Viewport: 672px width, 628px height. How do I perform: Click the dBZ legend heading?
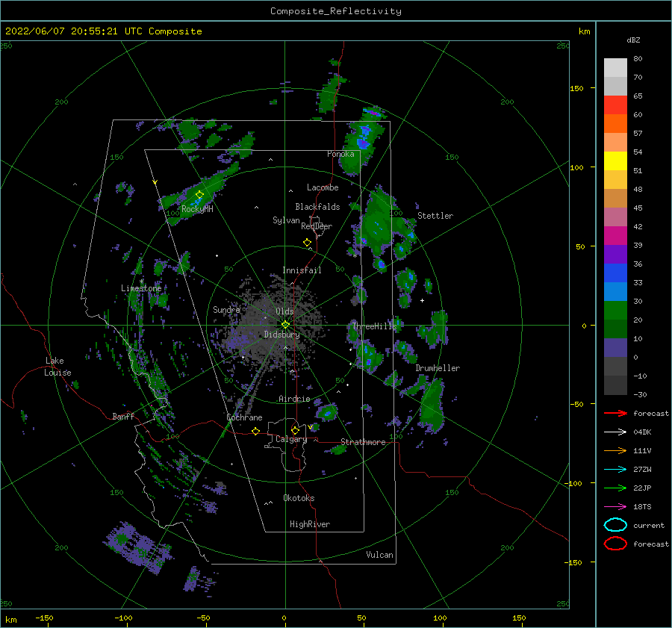pyautogui.click(x=633, y=40)
